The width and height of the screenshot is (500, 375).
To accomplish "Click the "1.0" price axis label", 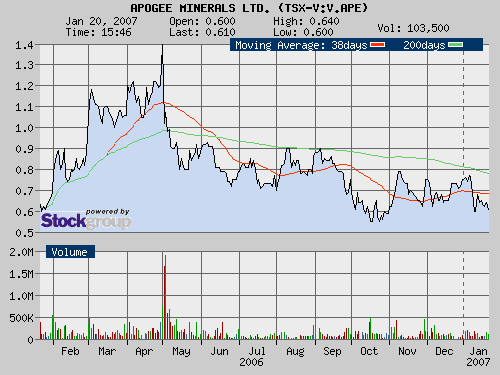I will [x=24, y=128].
